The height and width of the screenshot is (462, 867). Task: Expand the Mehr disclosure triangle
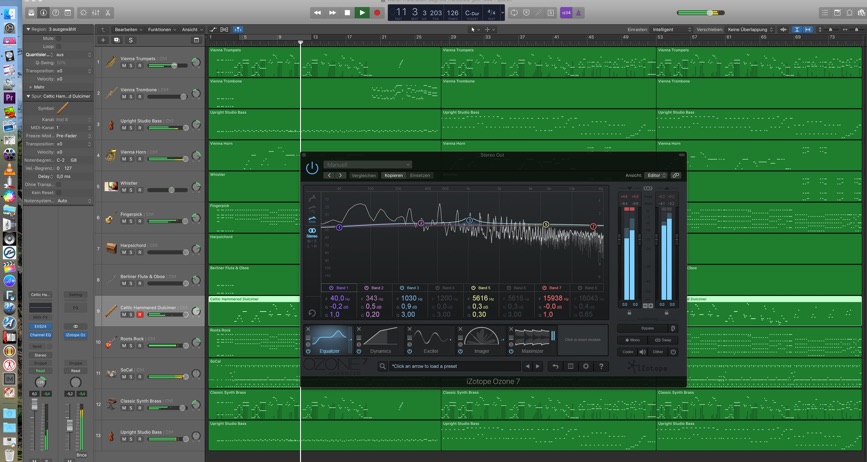(x=30, y=87)
